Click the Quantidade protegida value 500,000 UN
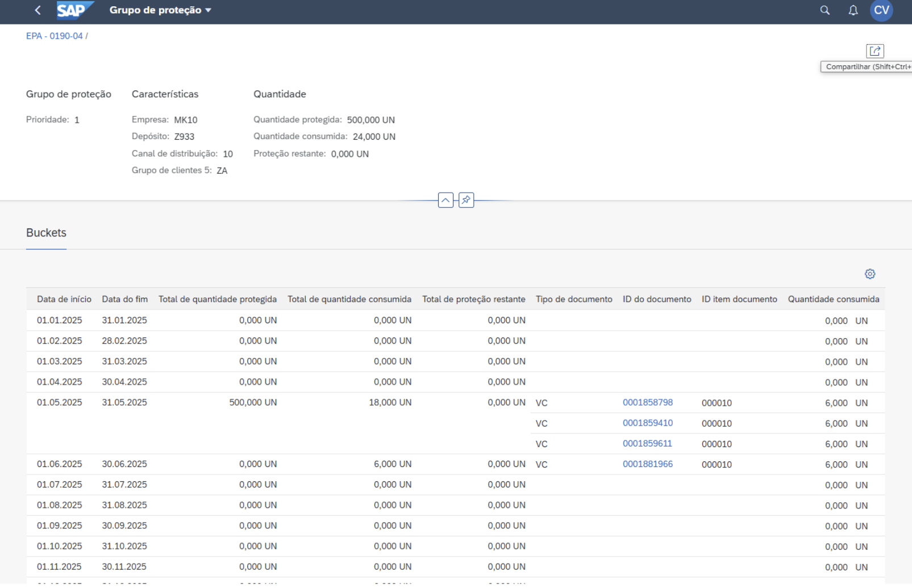The image size is (912, 588). point(371,120)
